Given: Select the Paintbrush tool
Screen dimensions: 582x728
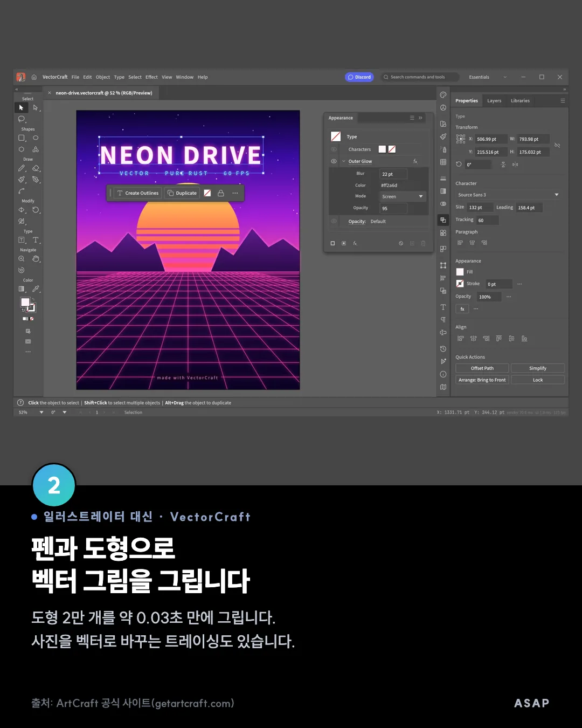Looking at the screenshot, I should pyautogui.click(x=22, y=179).
